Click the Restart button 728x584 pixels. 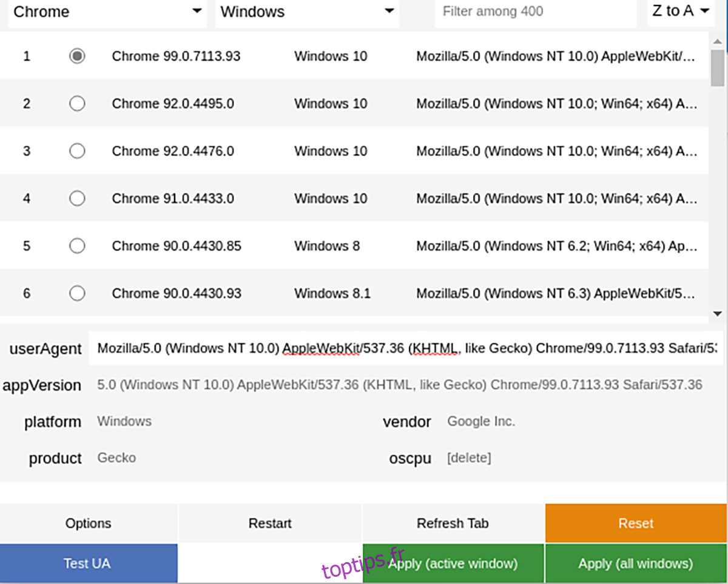(x=270, y=523)
